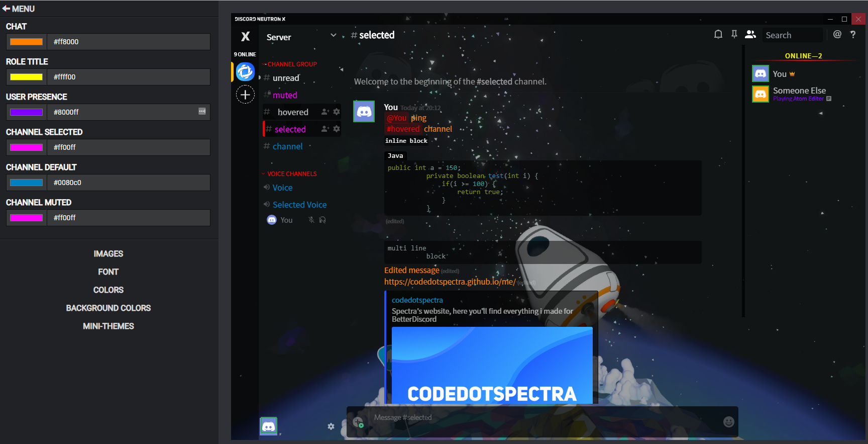The width and height of the screenshot is (868, 444).
Task: Edit the ROLE TITLE hex value #ffff00
Action: 129,77
